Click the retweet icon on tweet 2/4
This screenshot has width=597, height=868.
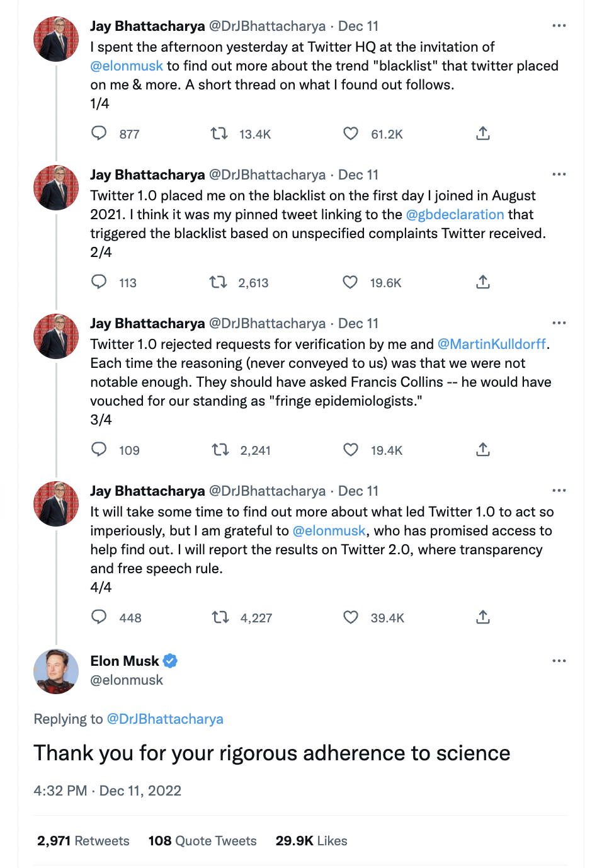[219, 282]
